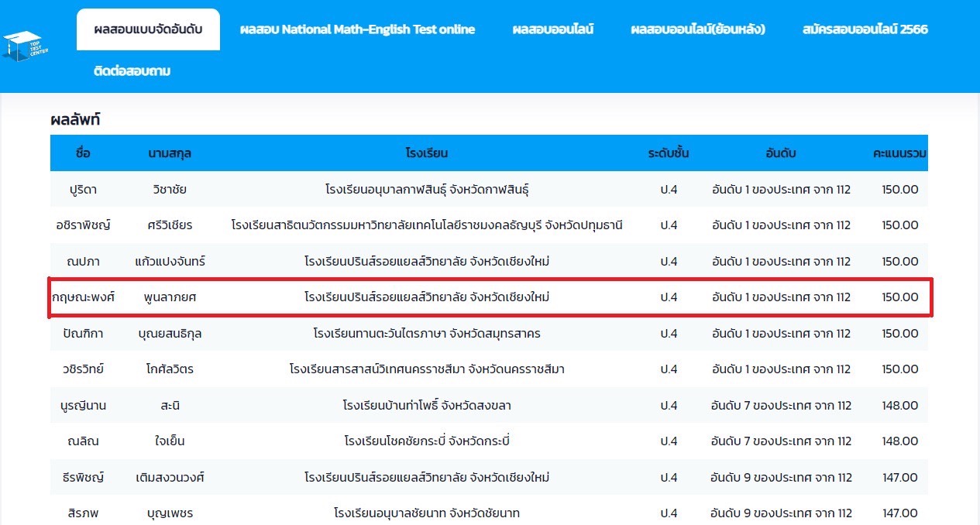Select the first name ปูริดา
The width and height of the screenshot is (980, 525).
click(83, 189)
